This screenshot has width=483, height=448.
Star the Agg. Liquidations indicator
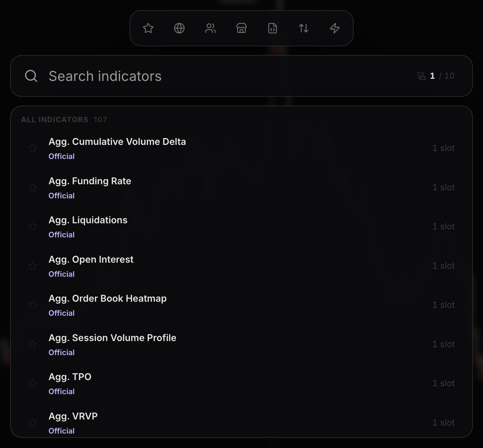[33, 227]
